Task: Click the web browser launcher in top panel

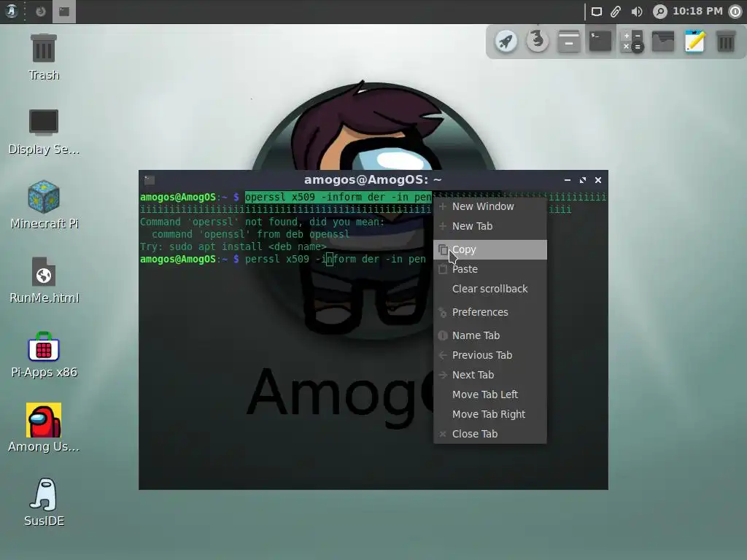Action: point(41,11)
